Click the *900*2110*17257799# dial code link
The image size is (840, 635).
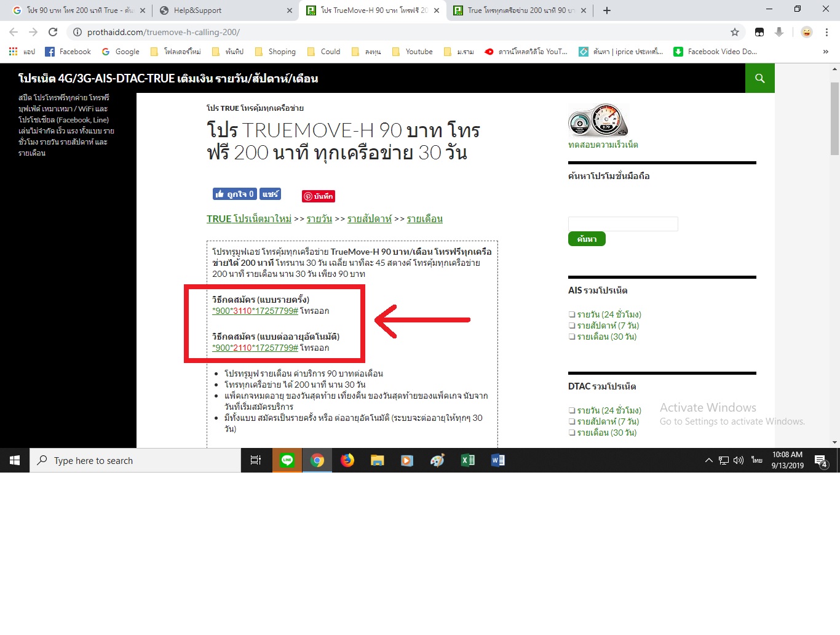(x=255, y=348)
